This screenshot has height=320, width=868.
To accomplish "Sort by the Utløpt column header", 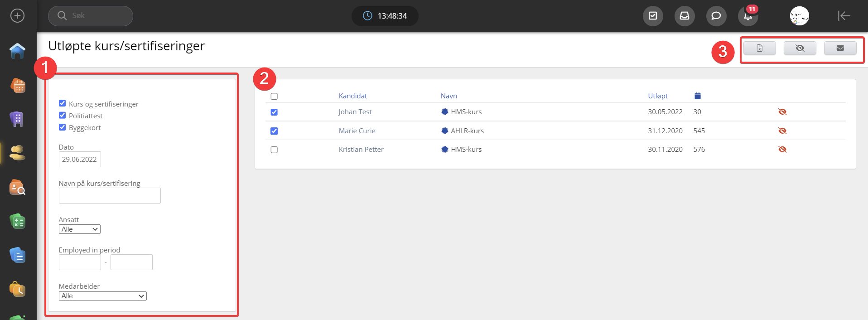I will (657, 96).
